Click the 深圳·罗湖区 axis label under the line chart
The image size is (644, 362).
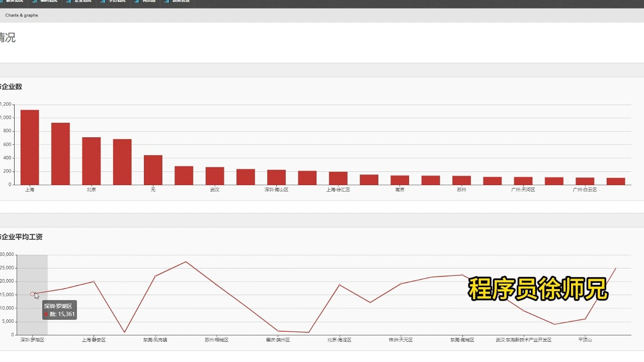pos(32,340)
